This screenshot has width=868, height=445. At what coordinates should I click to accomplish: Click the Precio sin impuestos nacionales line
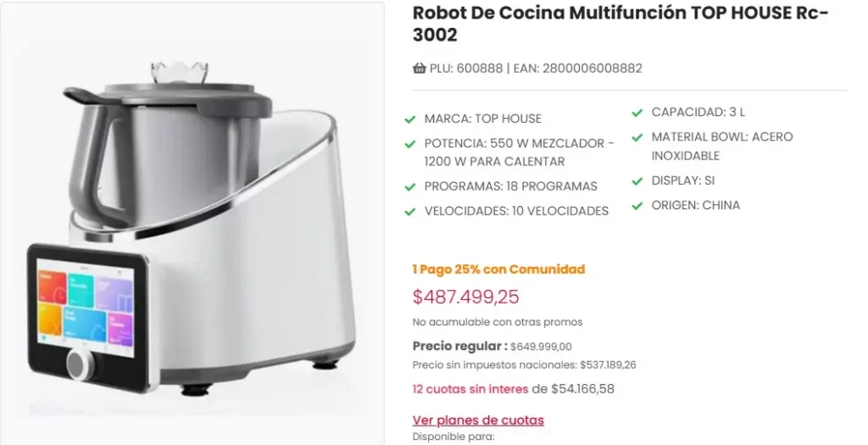[524, 364]
